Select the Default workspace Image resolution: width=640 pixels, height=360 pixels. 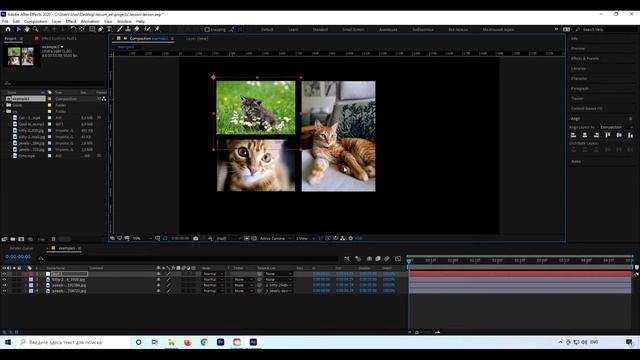click(x=267, y=29)
